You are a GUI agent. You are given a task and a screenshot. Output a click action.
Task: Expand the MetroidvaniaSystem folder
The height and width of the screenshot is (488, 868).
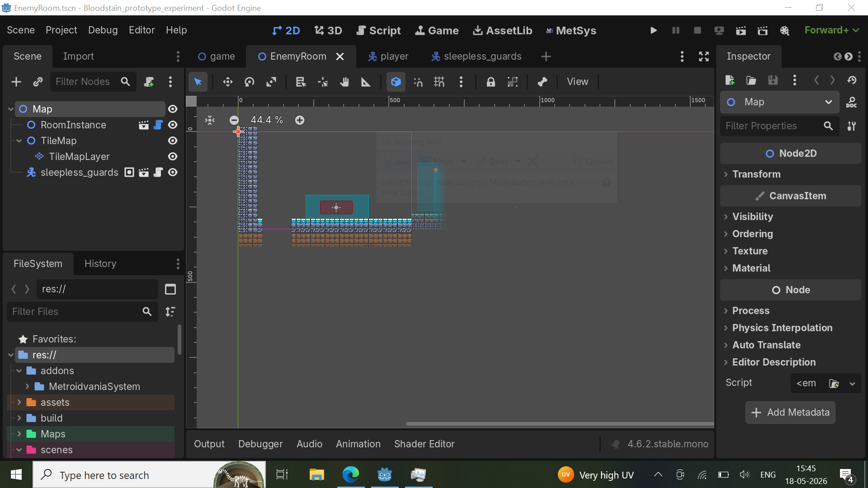pyautogui.click(x=27, y=386)
